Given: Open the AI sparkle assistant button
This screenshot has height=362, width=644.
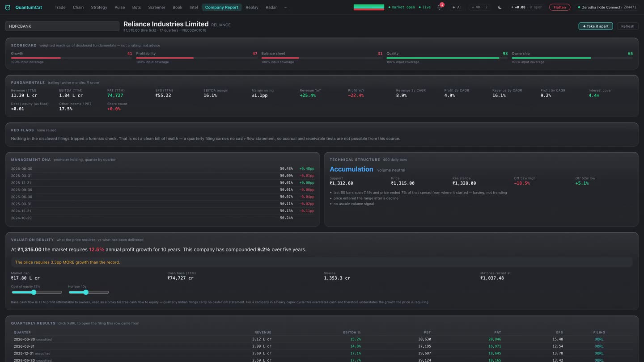Looking at the screenshot, I should 457,7.
